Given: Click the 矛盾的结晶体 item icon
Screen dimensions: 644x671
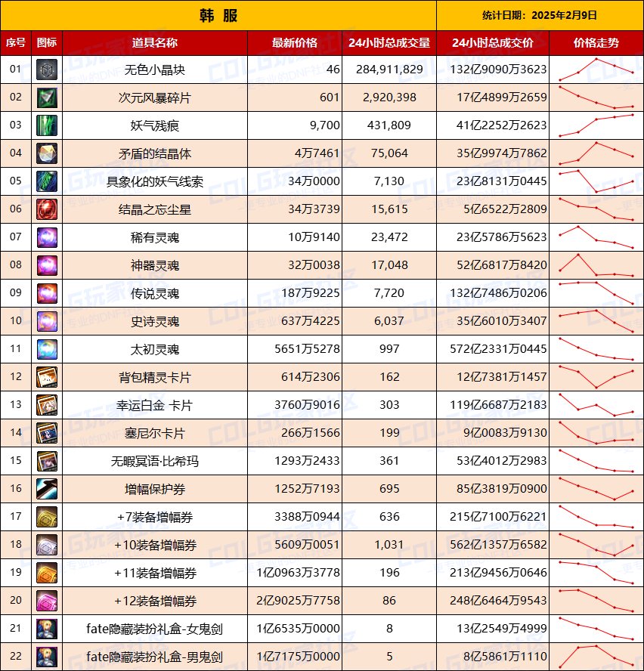Looking at the screenshot, I should [x=47, y=153].
